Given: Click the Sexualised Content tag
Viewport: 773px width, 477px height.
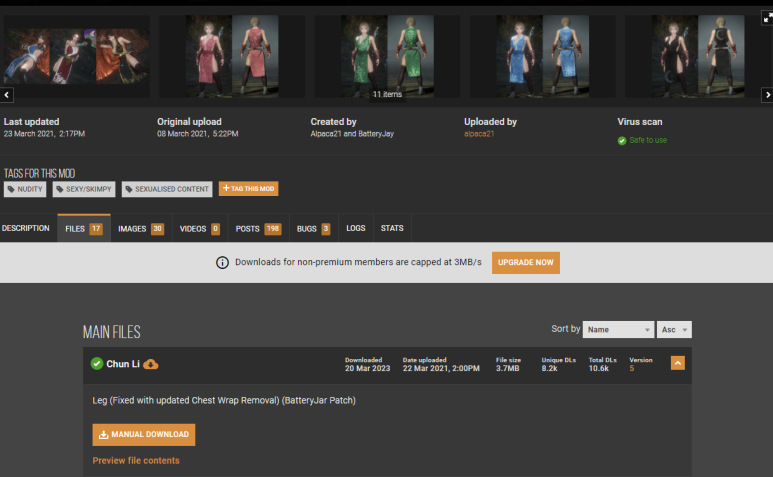Looking at the screenshot, I should (x=167, y=189).
